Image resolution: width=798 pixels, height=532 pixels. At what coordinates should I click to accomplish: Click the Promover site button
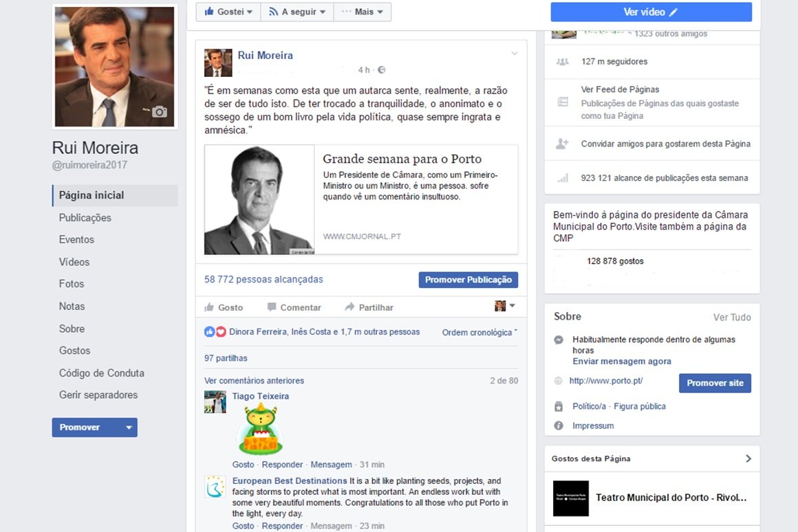tap(715, 383)
